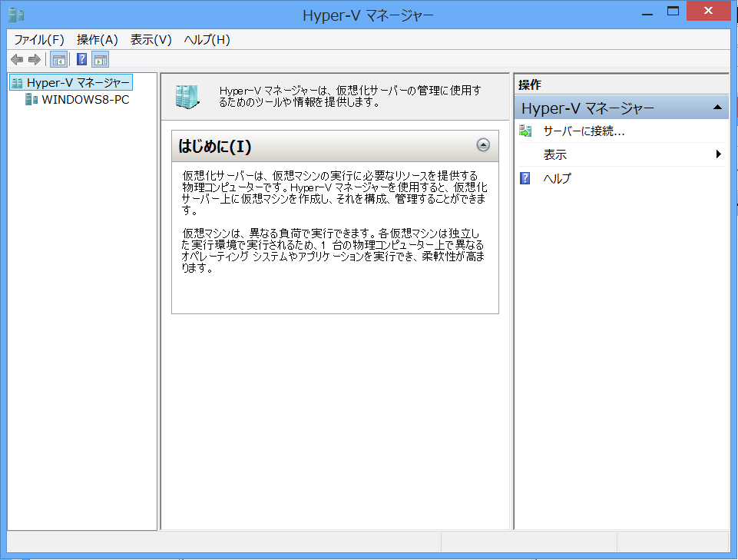Close the Hyper-V マネージャー window
This screenshot has width=738, height=560.
[x=708, y=11]
